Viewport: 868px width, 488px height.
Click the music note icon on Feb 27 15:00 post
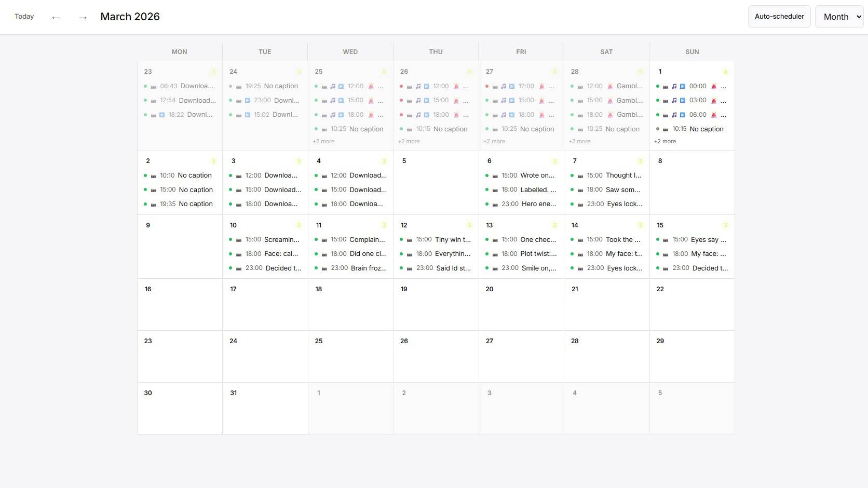(x=504, y=101)
